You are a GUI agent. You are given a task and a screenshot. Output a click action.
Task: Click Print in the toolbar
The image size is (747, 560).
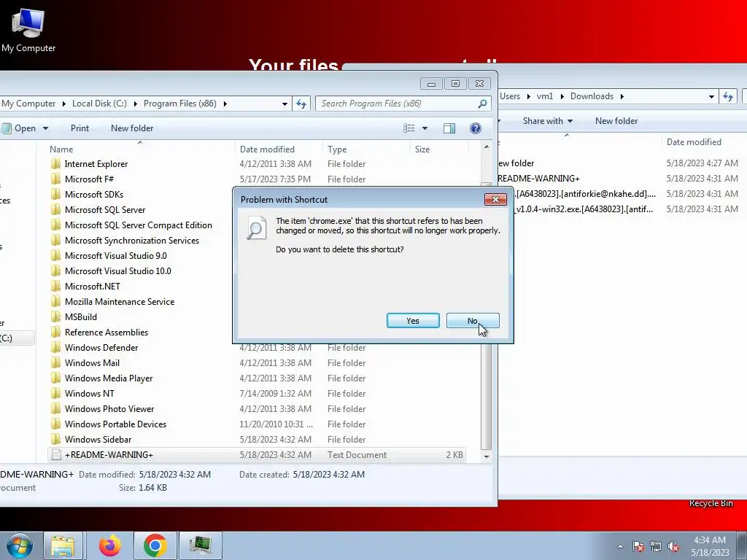coord(80,128)
